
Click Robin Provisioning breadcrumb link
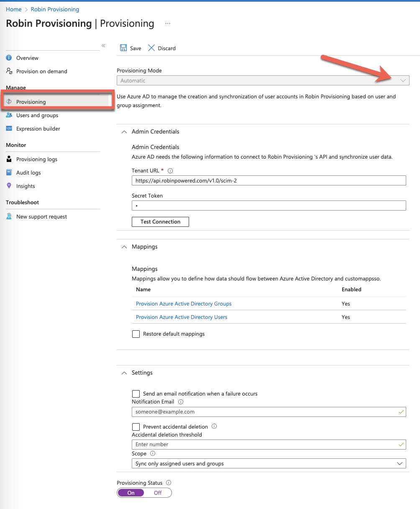click(55, 9)
